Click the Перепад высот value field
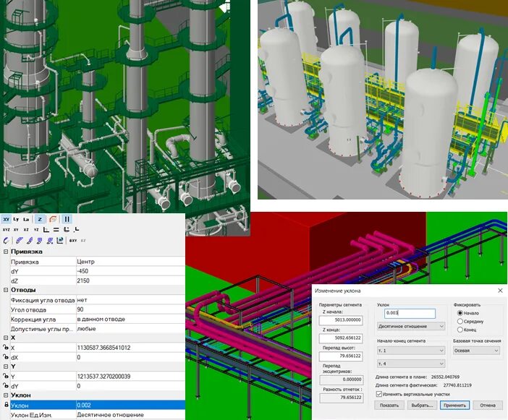Image resolution: width=508 pixels, height=420 pixels. click(341, 356)
